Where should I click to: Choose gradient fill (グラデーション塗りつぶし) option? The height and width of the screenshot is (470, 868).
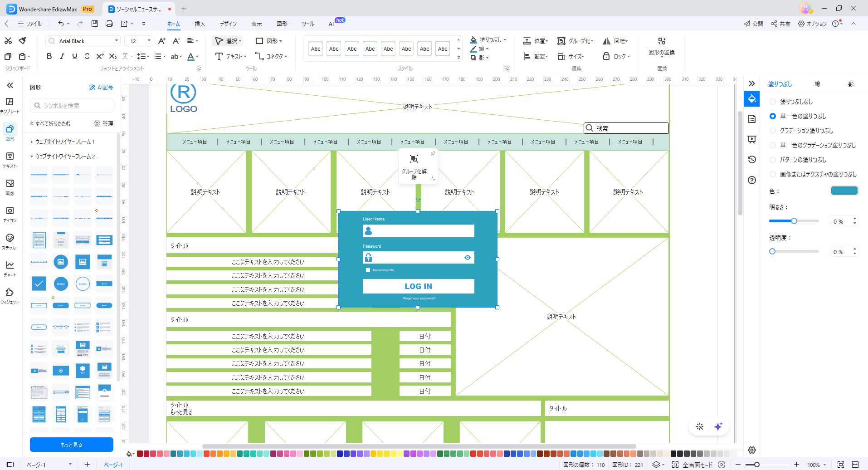(773, 131)
